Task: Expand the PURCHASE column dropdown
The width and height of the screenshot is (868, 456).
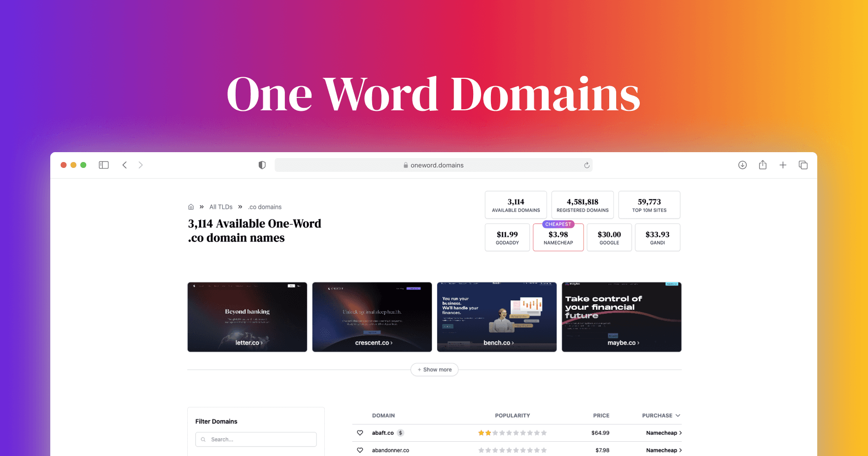Action: (x=678, y=416)
